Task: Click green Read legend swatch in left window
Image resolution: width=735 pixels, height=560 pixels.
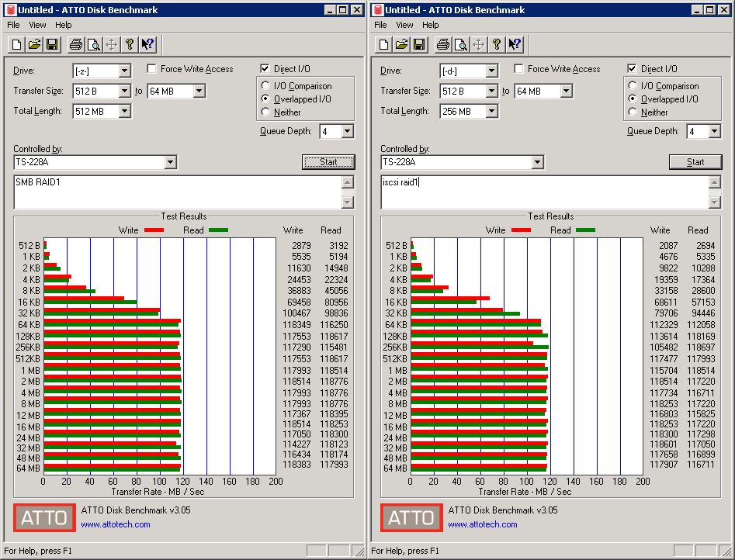Action: (x=218, y=230)
